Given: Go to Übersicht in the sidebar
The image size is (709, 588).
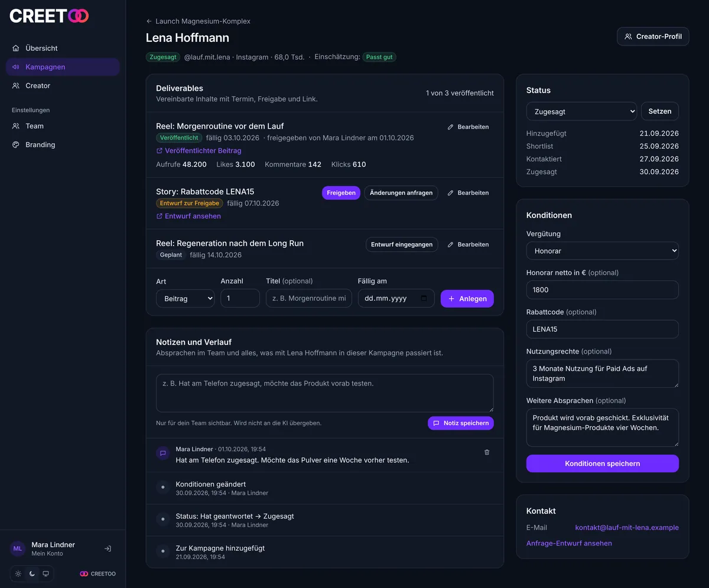Looking at the screenshot, I should click(63, 48).
